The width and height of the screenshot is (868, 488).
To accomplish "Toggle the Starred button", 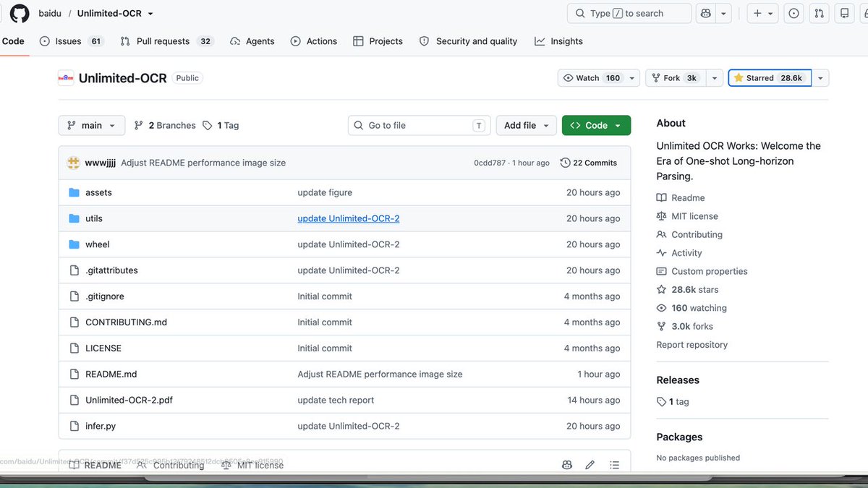I will pos(770,78).
